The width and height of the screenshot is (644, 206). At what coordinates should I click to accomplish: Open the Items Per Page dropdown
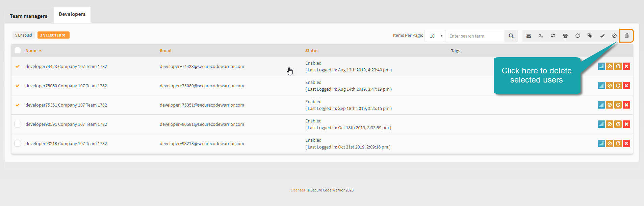[x=435, y=36]
